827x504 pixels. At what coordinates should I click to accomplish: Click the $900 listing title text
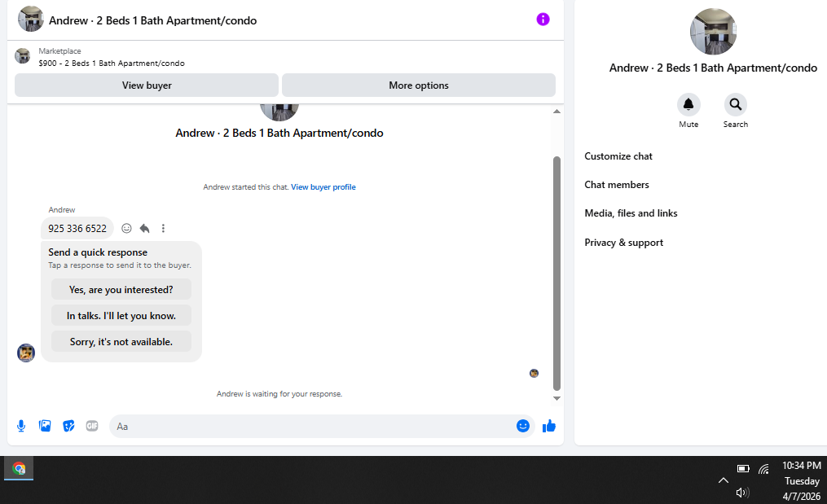[112, 64]
